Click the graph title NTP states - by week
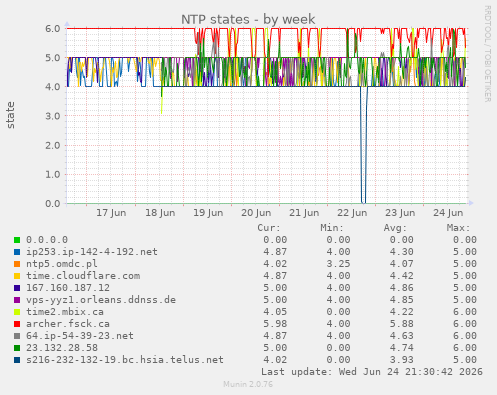This screenshot has width=497, height=395. point(248,19)
